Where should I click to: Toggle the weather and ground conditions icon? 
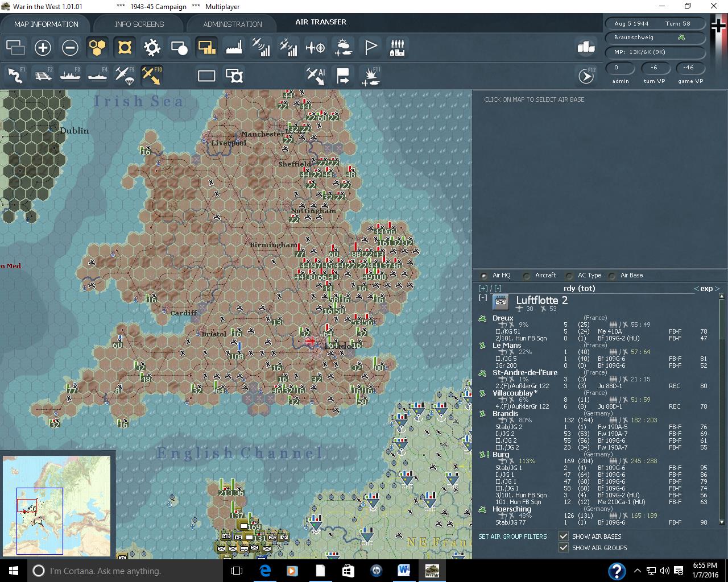coord(343,48)
